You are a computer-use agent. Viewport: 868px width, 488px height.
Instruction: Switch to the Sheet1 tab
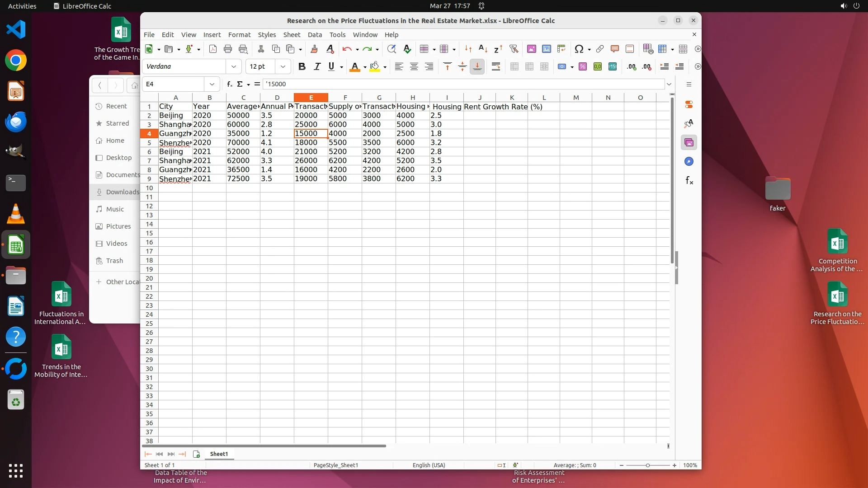point(219,454)
